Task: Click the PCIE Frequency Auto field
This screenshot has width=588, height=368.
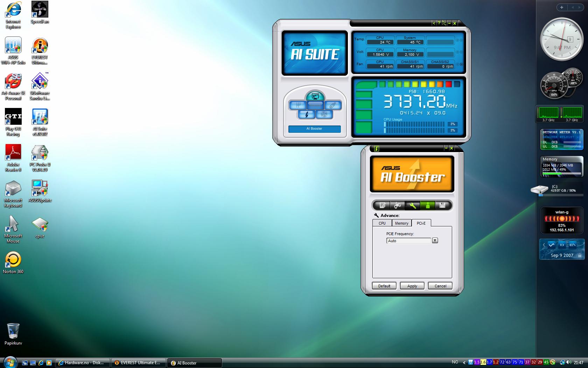Action: click(409, 241)
